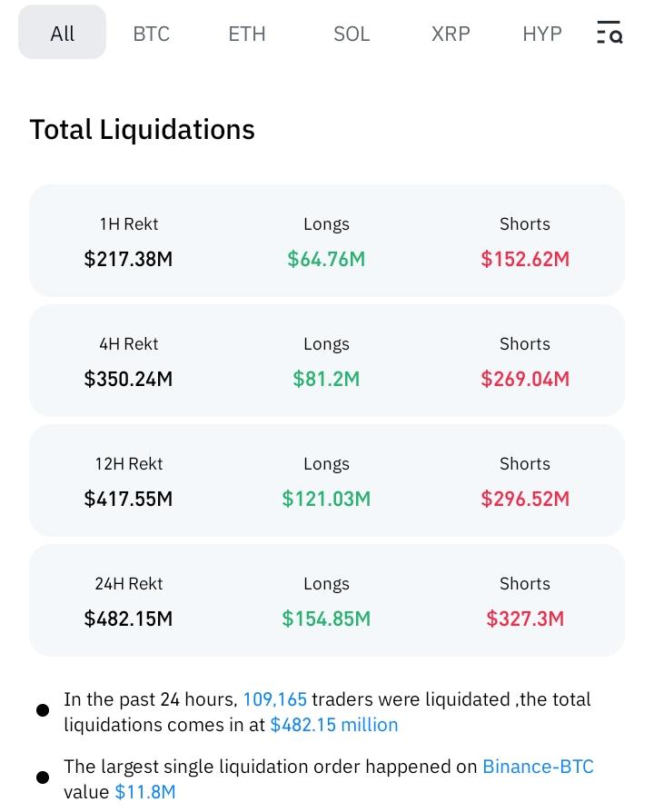Click the 1H Rekt $217.38M total

pos(128,259)
